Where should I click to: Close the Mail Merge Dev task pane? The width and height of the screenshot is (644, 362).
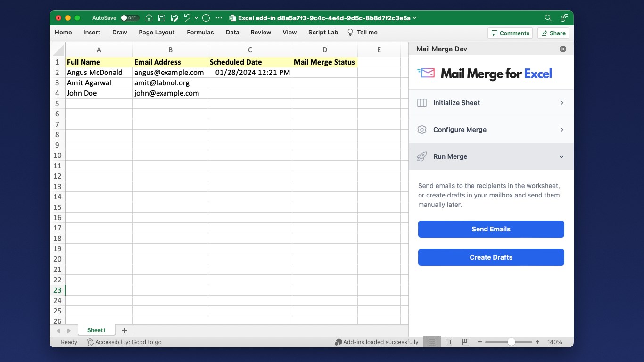click(562, 49)
